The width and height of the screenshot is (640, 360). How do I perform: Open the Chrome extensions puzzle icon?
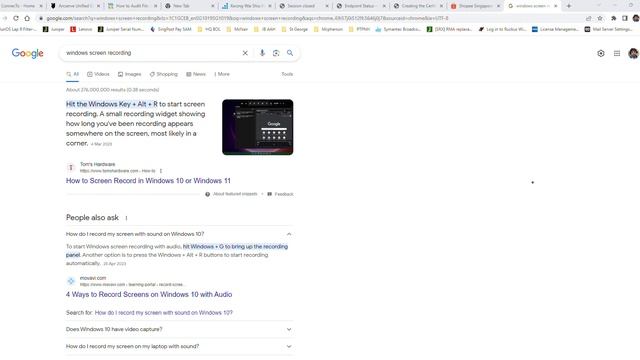[x=613, y=18]
